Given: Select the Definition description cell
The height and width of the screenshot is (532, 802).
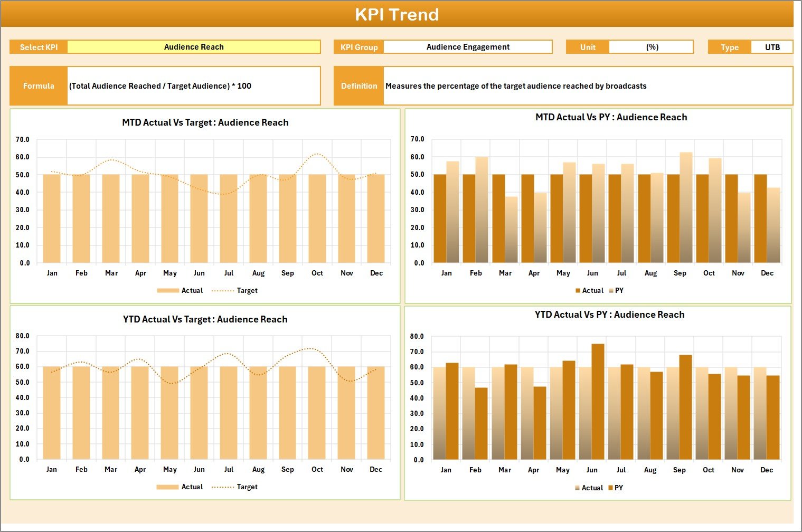Looking at the screenshot, I should (x=588, y=86).
